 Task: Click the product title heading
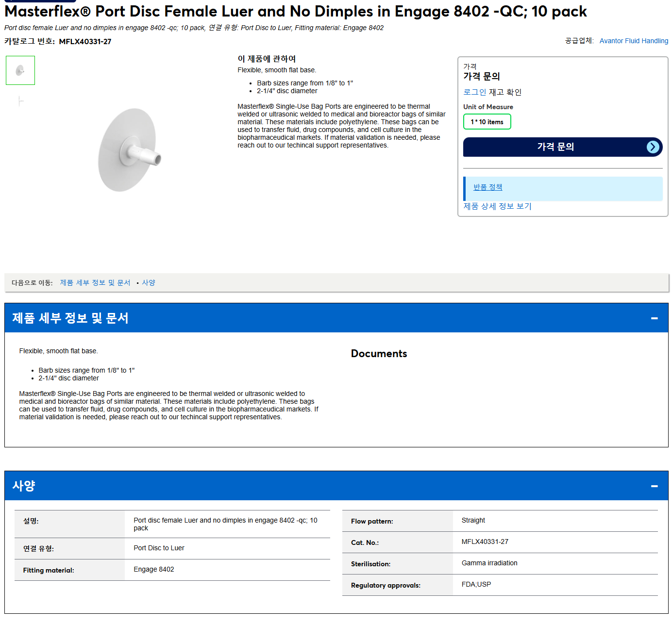[x=296, y=11]
